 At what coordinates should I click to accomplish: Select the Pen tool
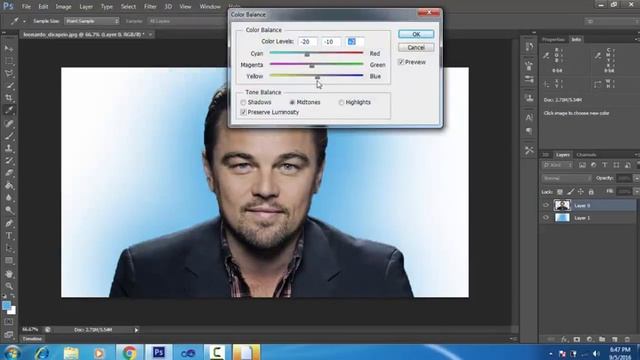coord(9,223)
